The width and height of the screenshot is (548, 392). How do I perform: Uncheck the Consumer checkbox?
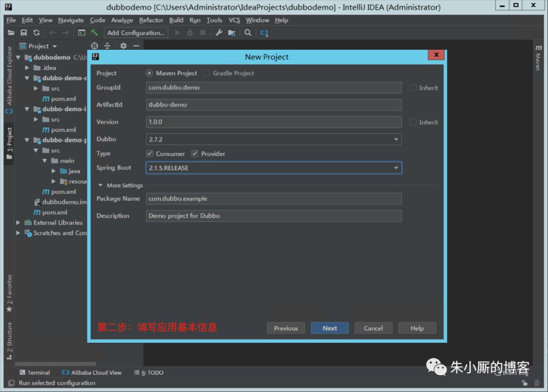click(x=149, y=153)
